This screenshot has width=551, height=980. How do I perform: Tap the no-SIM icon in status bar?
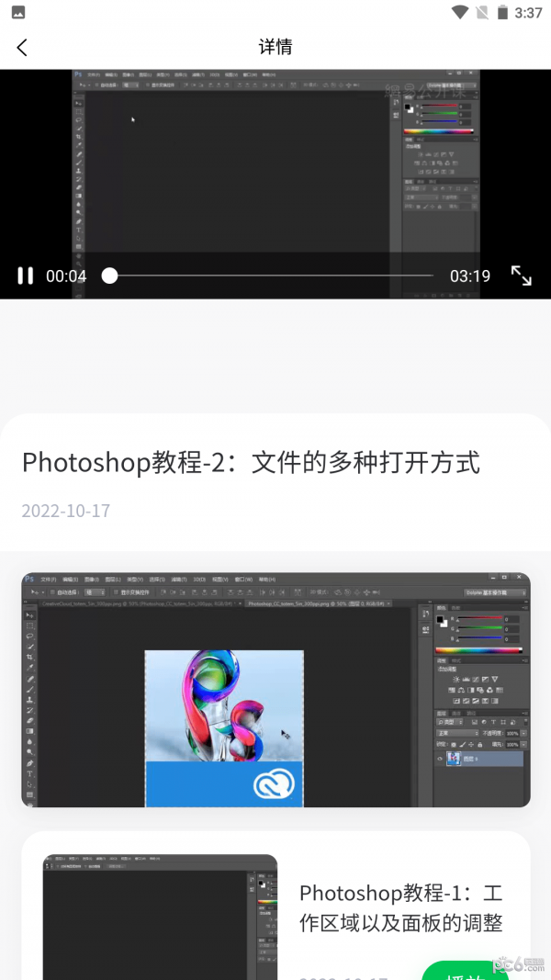[481, 13]
